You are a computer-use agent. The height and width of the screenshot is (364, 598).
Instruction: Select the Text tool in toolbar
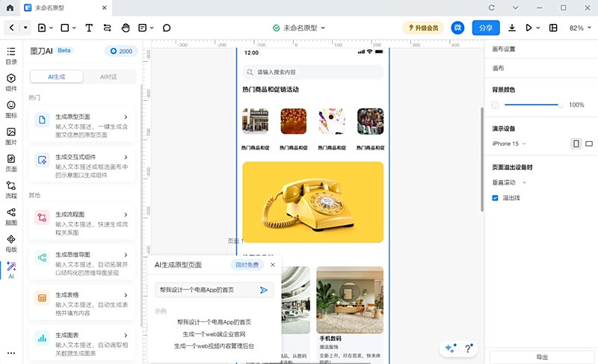click(x=89, y=28)
